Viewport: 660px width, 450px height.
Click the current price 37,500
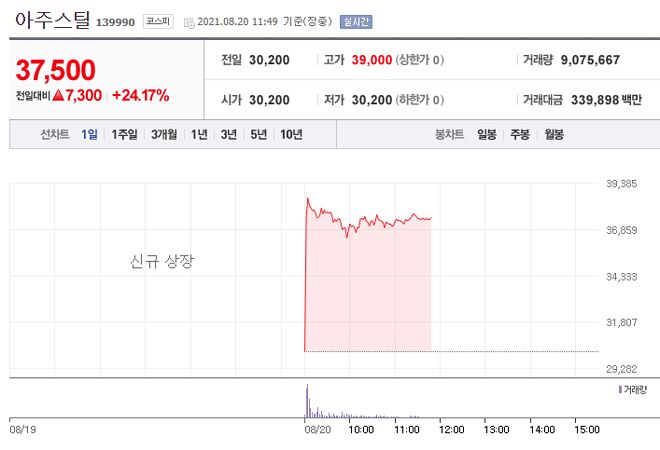56,69
